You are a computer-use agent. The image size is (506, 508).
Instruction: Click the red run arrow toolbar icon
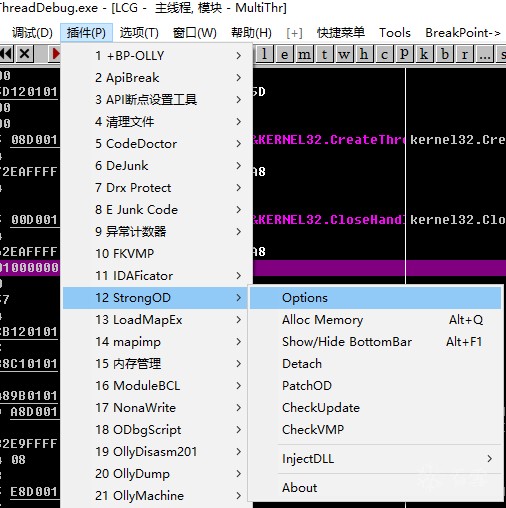coord(55,54)
